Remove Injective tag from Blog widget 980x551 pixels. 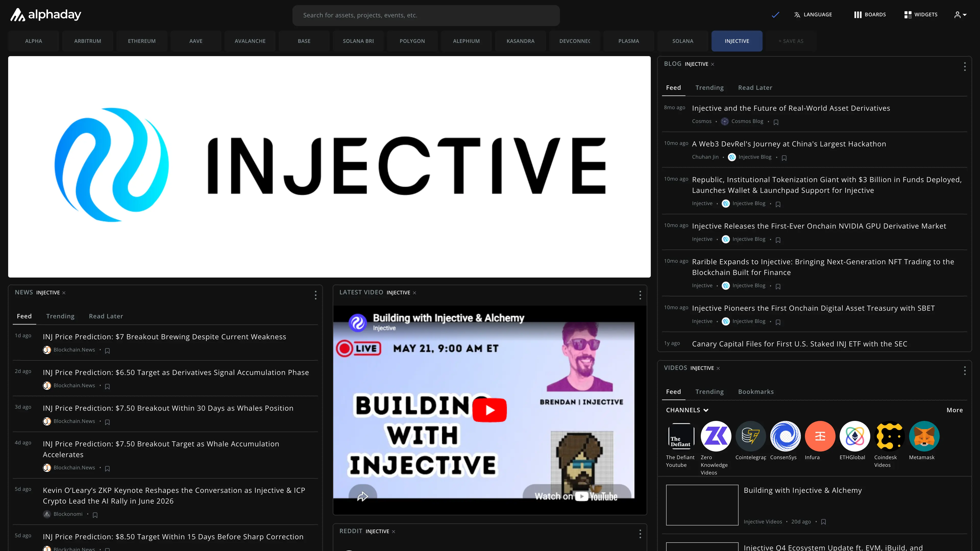713,64
